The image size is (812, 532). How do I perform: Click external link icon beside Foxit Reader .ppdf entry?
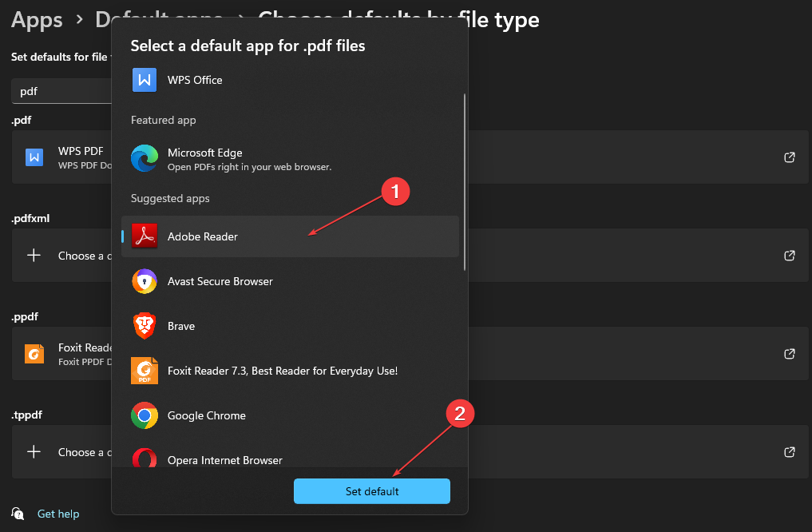click(789, 354)
